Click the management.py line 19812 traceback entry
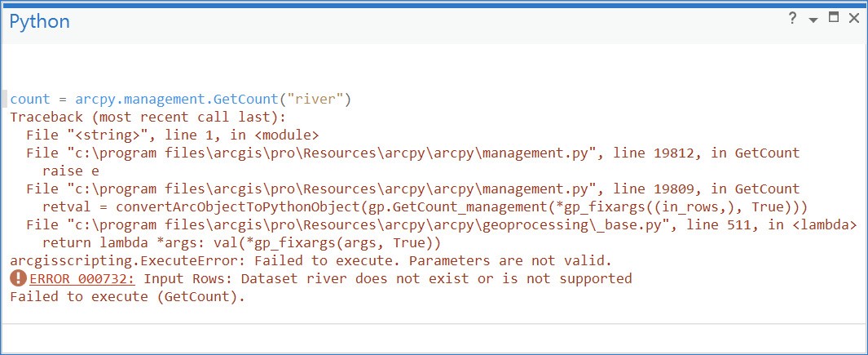The height and width of the screenshot is (355, 868). (x=412, y=153)
